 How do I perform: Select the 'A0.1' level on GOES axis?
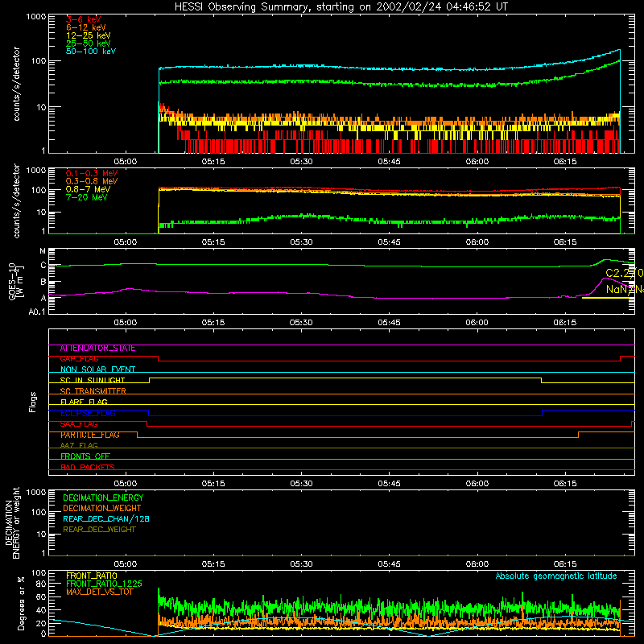pos(37,312)
